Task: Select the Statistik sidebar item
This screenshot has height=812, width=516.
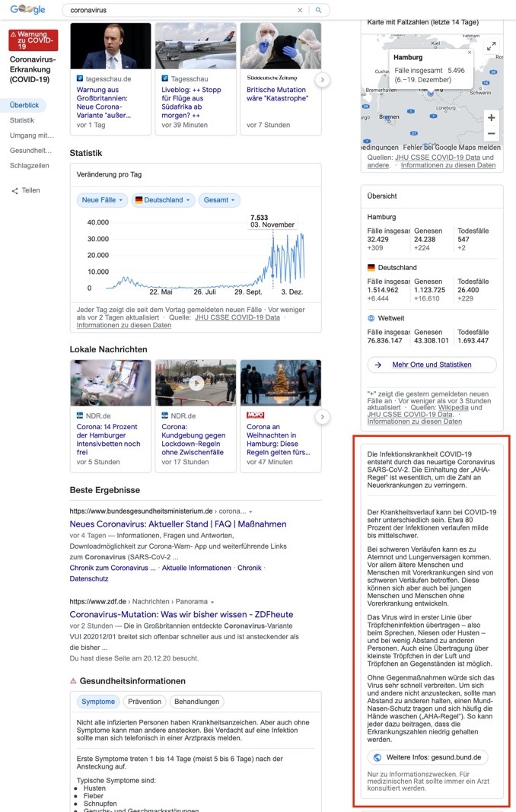Action: pos(22,120)
